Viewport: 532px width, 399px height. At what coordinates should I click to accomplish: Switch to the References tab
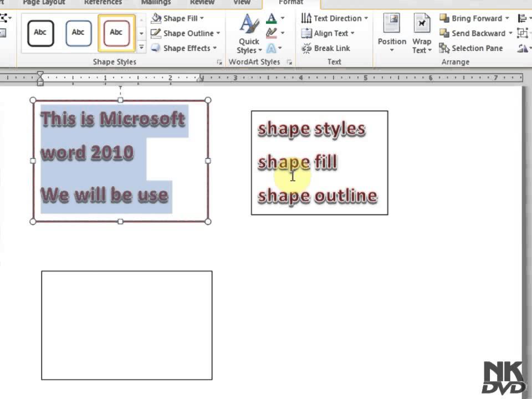coord(103,3)
